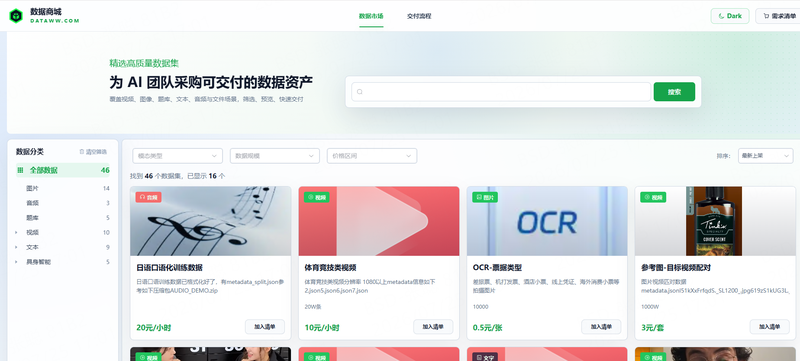Click the 音频 badge on music card

pyautogui.click(x=148, y=197)
